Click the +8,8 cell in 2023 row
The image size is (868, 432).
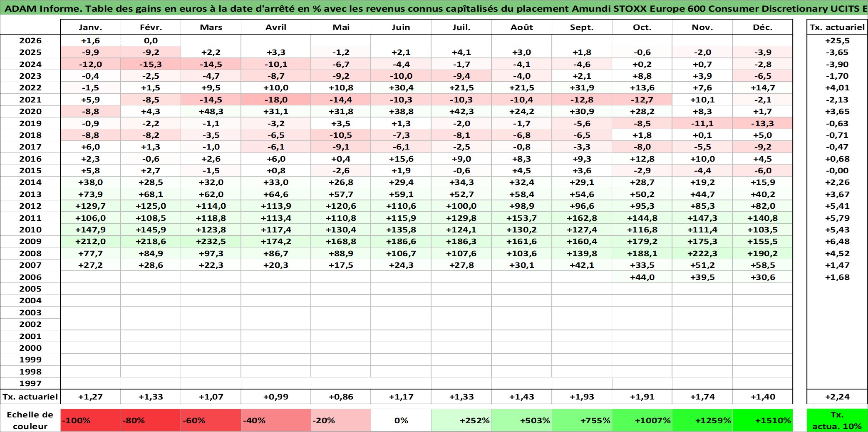(x=642, y=76)
